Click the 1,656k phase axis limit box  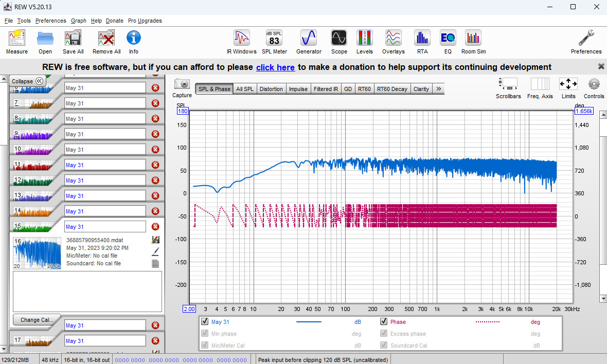pos(584,111)
